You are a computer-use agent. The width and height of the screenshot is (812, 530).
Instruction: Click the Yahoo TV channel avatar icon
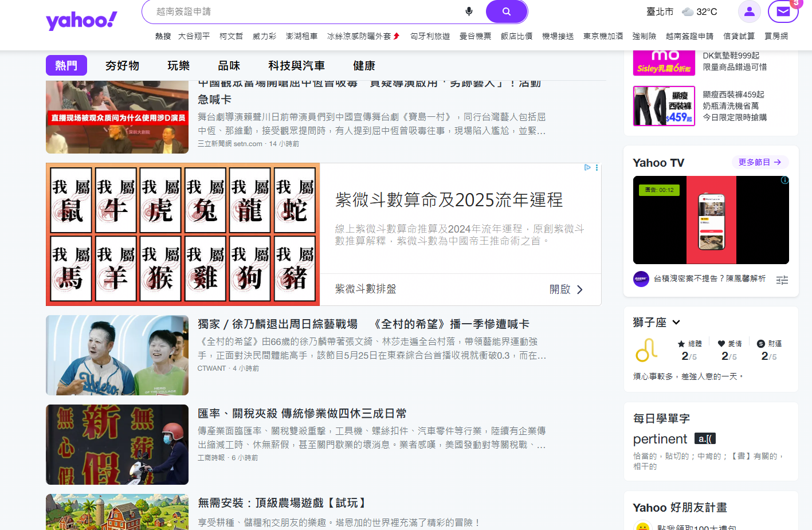tap(641, 279)
